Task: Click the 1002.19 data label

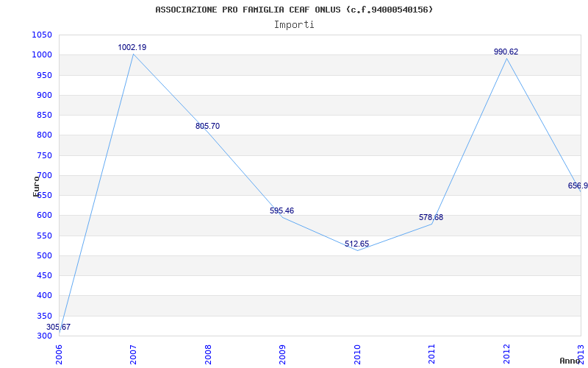Action: click(x=132, y=47)
